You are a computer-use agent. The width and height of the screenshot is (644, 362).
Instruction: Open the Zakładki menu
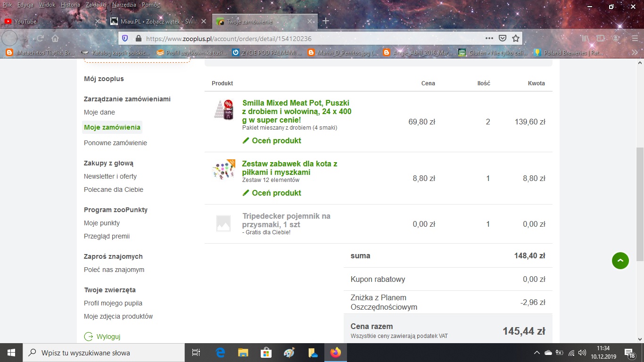point(97,5)
